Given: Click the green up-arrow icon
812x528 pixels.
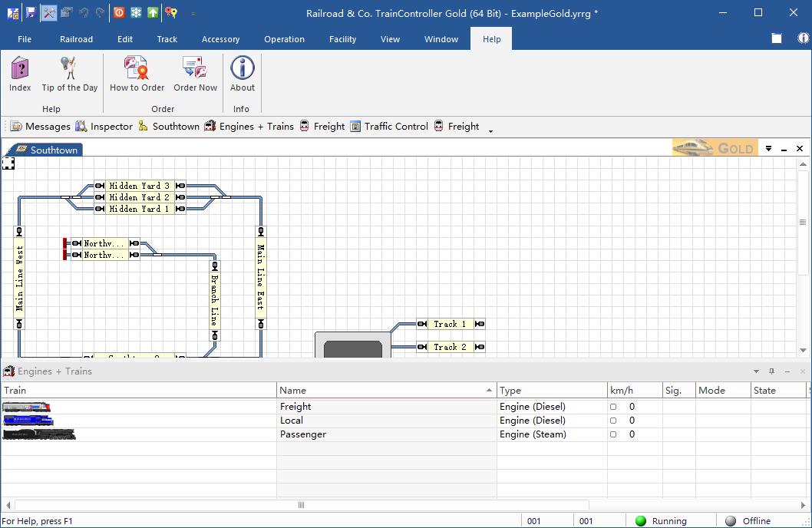Looking at the screenshot, I should pos(153,12).
